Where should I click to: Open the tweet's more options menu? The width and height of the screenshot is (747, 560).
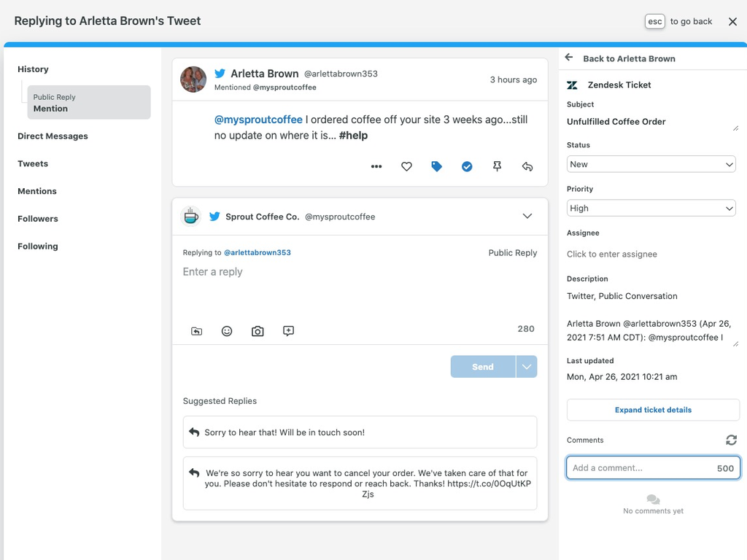(376, 166)
